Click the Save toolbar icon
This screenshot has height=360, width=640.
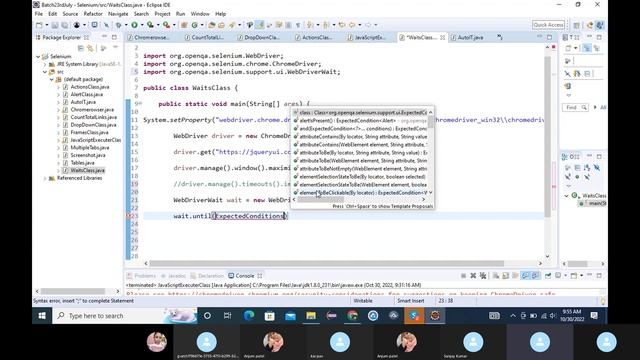point(55,25)
